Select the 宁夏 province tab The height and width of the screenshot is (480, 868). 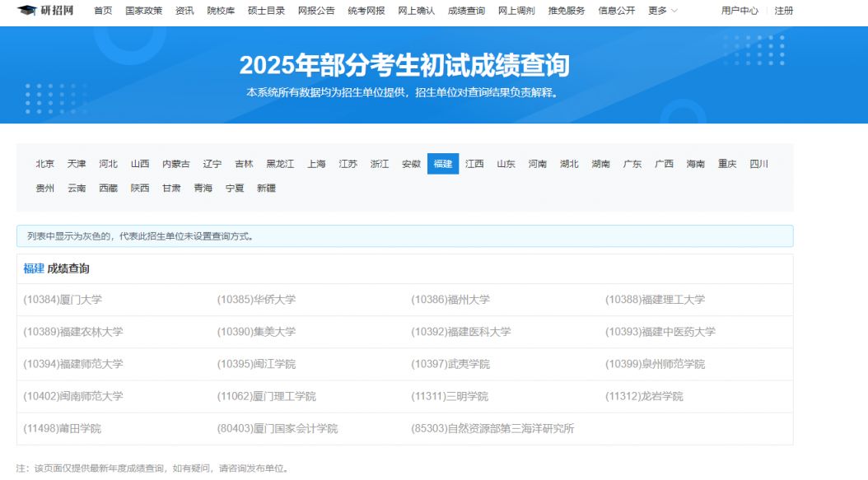(234, 189)
